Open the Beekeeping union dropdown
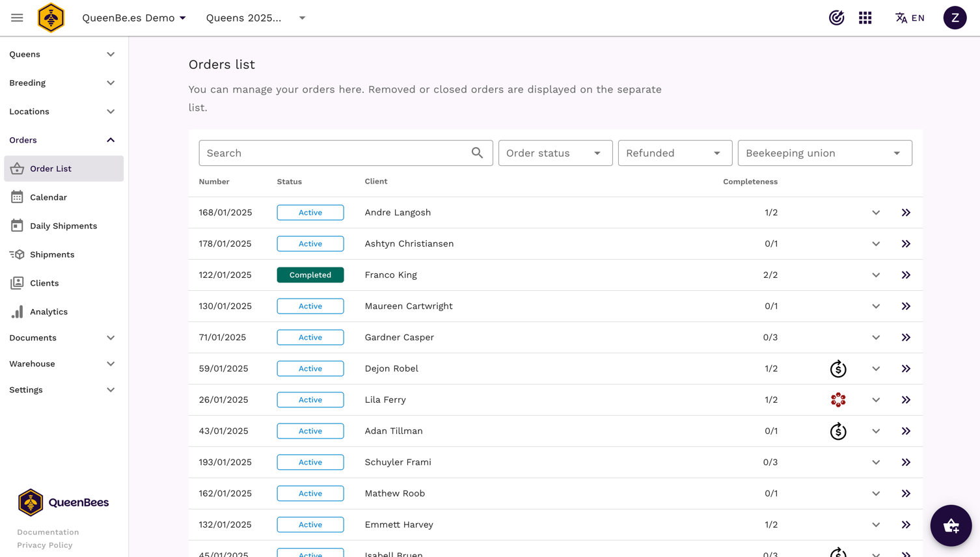The image size is (980, 557). point(824,153)
